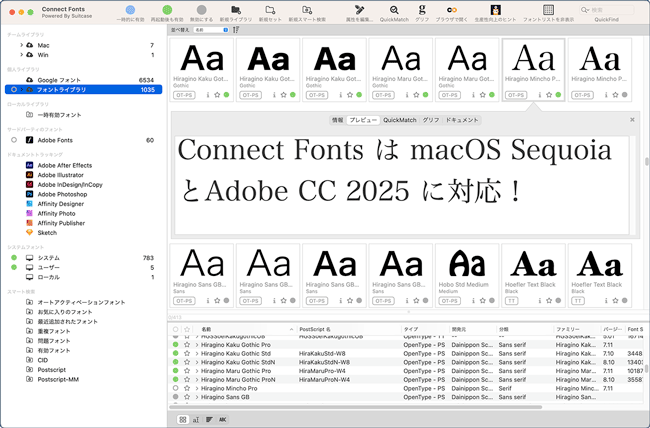The width and height of the screenshot is (650, 428).
Task: Star the Hiragino Mincho Pro row as favorite
Action: click(187, 388)
